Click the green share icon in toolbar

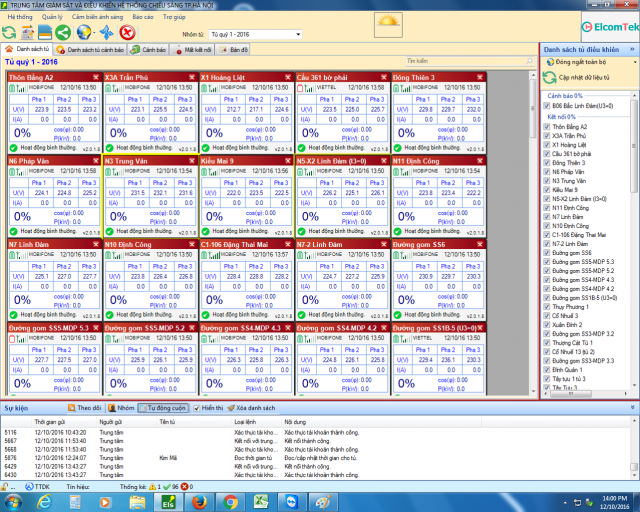[64, 33]
